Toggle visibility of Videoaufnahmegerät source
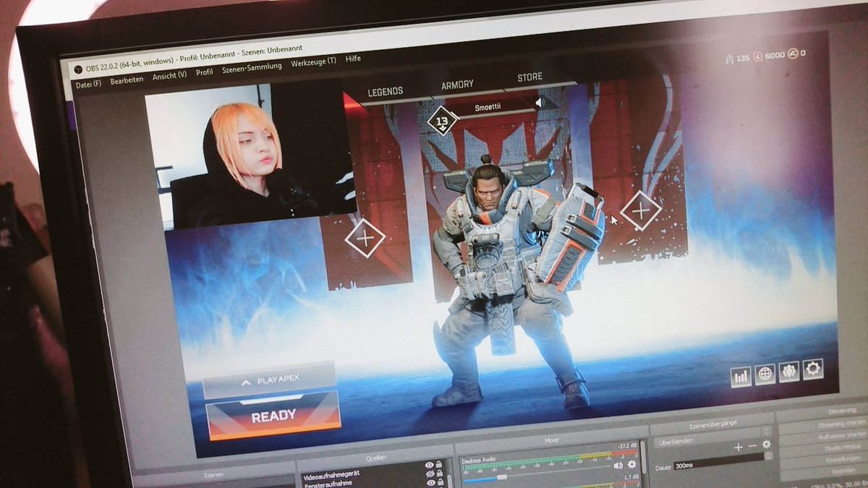Image resolution: width=868 pixels, height=488 pixels. click(x=430, y=465)
